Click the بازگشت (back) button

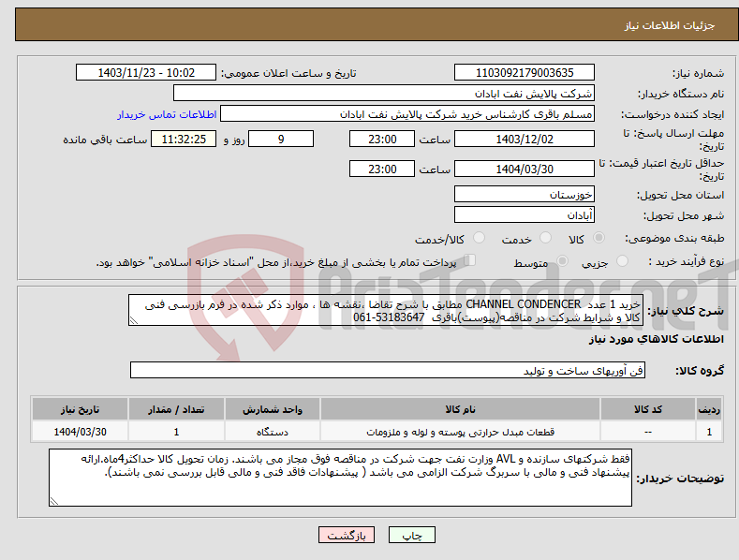347,535
